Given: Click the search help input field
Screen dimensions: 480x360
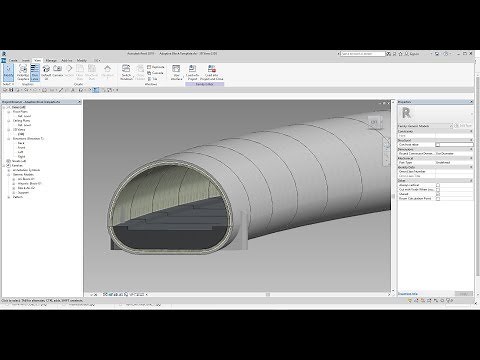Looking at the screenshot, I should tap(363, 54).
